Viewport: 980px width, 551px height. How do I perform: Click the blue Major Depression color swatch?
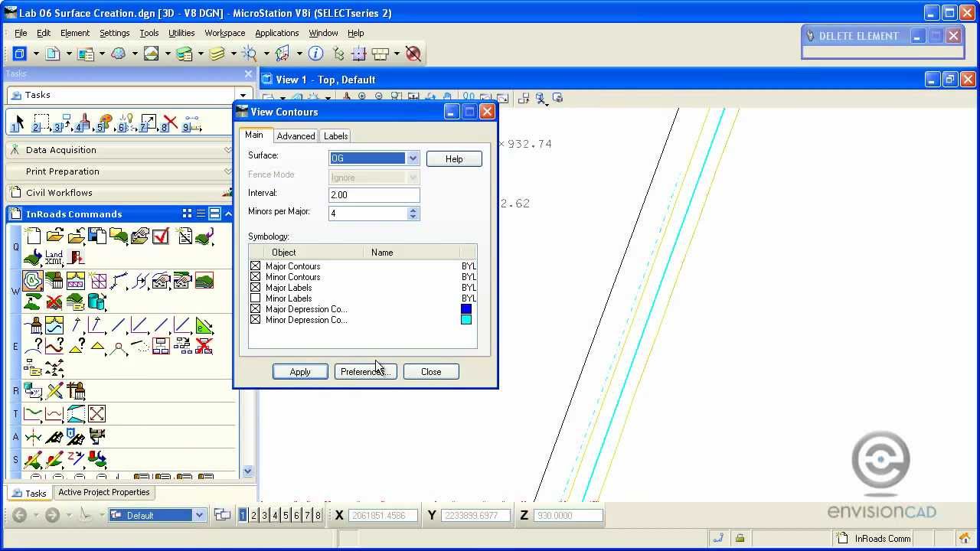(x=466, y=309)
